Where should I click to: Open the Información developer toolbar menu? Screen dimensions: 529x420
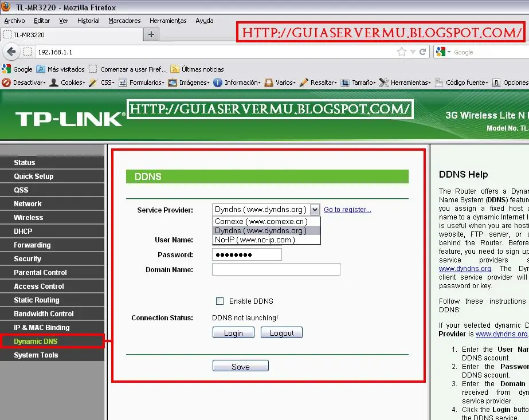click(x=237, y=83)
